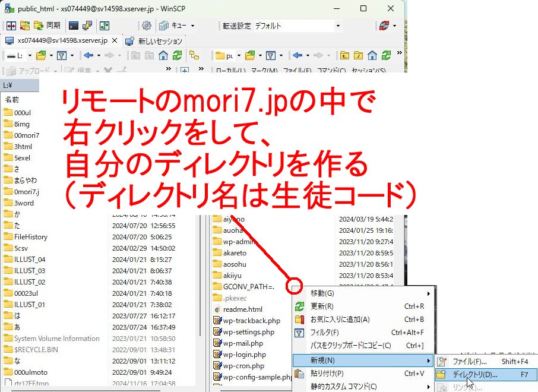Open the 新しいセッション tab

(154, 41)
